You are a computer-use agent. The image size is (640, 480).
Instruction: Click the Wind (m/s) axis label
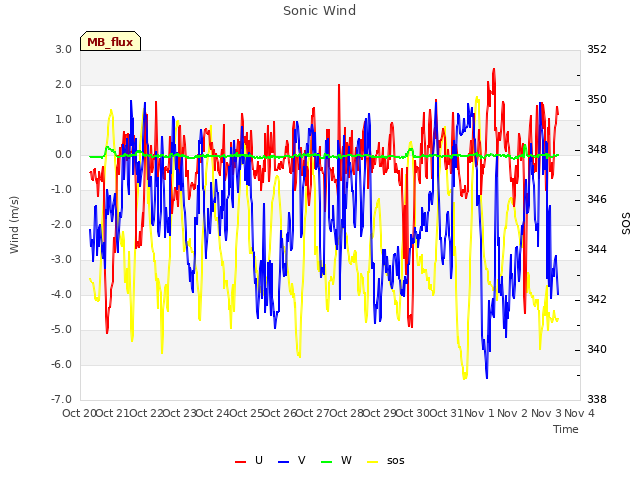[14, 225]
